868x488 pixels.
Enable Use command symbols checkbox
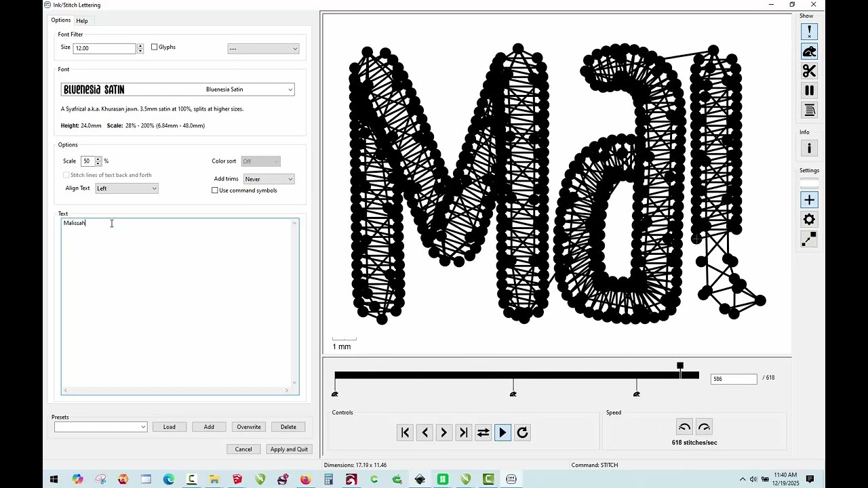click(215, 190)
